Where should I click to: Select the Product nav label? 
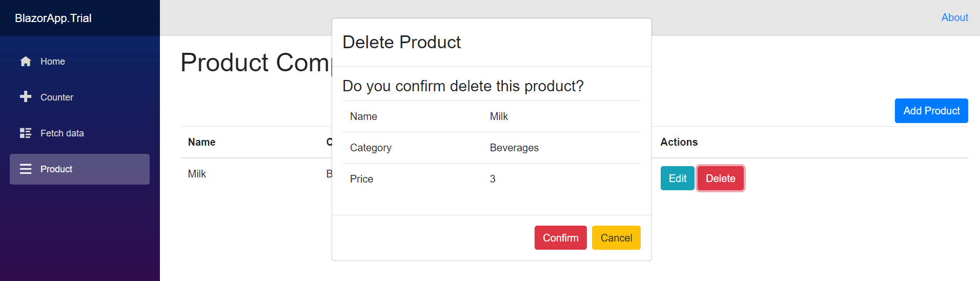(56, 169)
